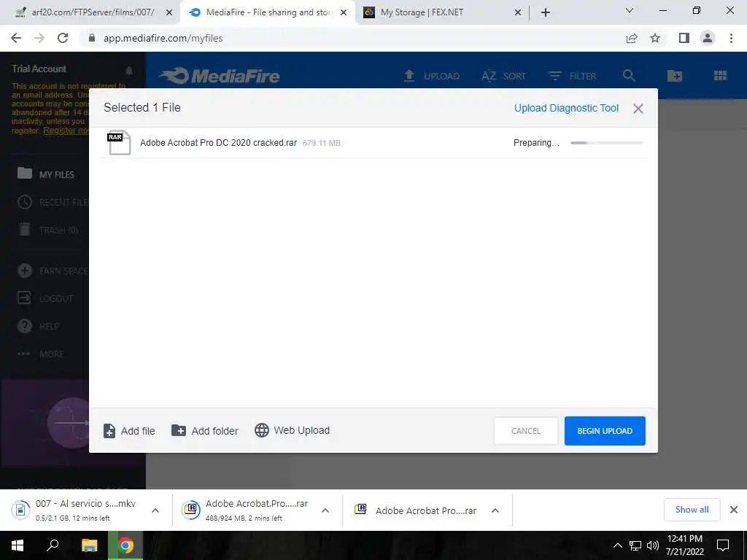Open RECENT FILES in the sidebar
The width and height of the screenshot is (747, 560).
pos(53,203)
